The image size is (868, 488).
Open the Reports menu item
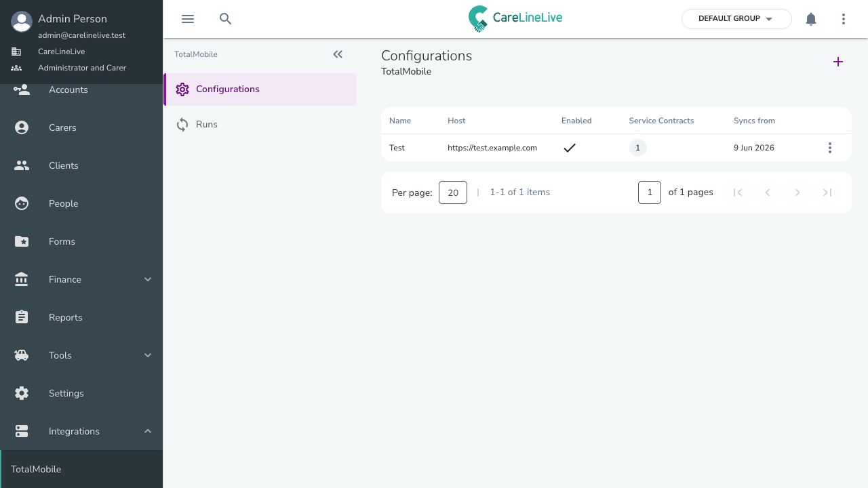pos(81,317)
